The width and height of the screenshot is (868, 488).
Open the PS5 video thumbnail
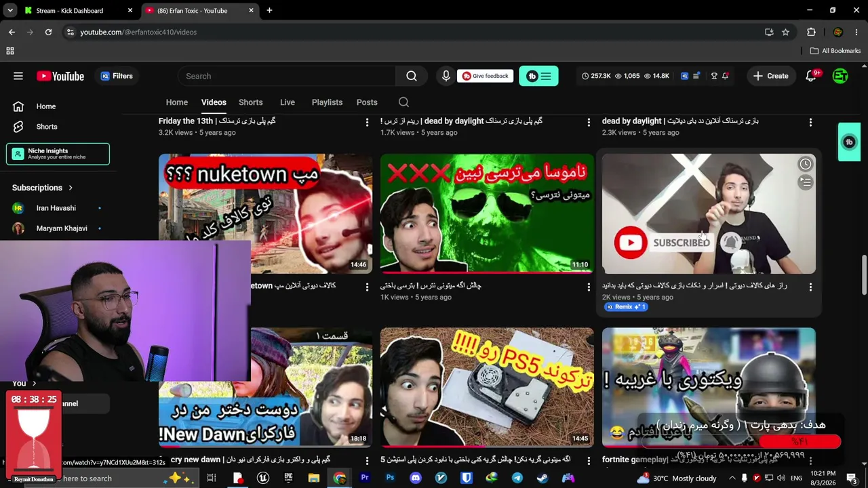[x=487, y=388]
